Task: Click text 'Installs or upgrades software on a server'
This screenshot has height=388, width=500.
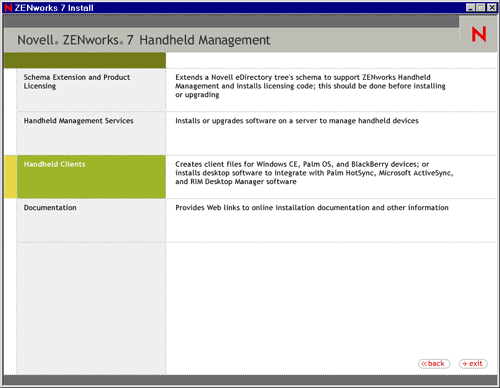Action: tap(246, 121)
